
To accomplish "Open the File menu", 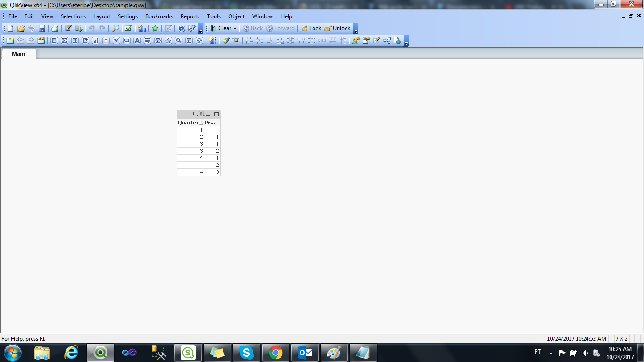I will coord(13,16).
